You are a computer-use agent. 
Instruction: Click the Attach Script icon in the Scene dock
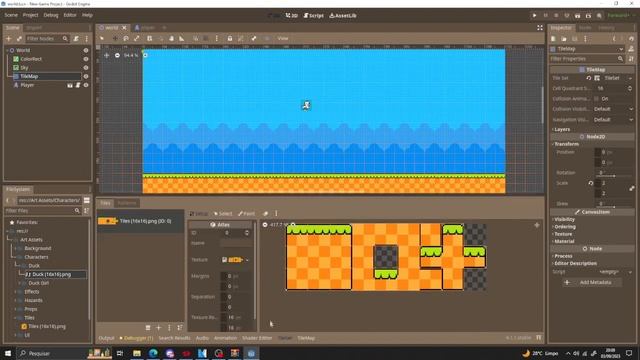[76, 38]
